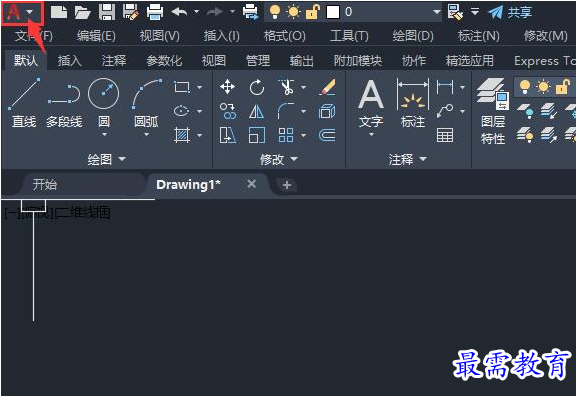Click the hatch draw tool icon
Image resolution: width=577 pixels, height=396 pixels.
tap(181, 135)
